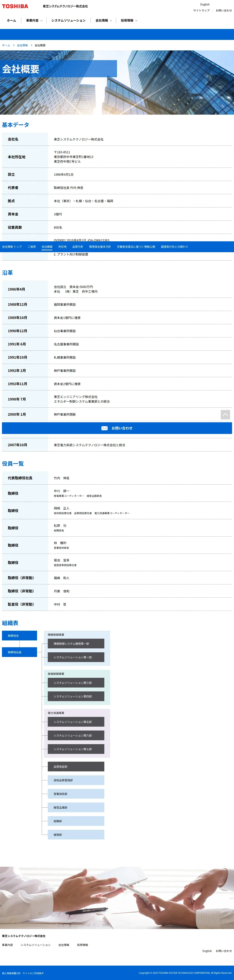The width and height of the screenshot is (234, 980).
Task: Click システムソリューション第六部 org box
Action: click(x=76, y=736)
